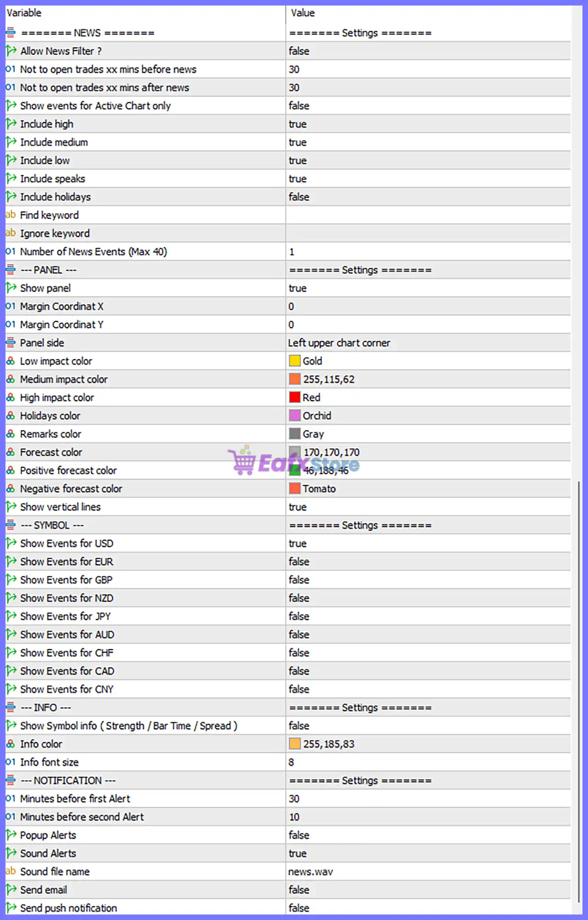588x920 pixels.
Task: Edit Info font size value 8
Action: pyautogui.click(x=428, y=762)
